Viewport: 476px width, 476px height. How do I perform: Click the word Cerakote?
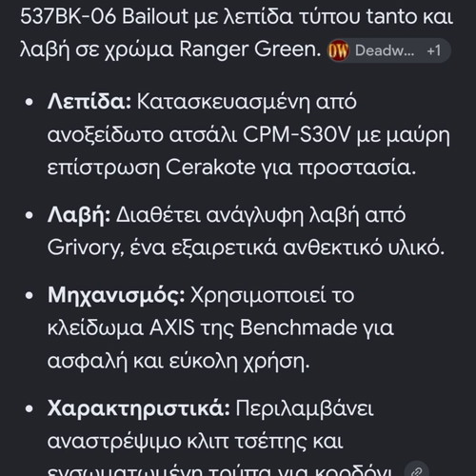pyautogui.click(x=210, y=168)
